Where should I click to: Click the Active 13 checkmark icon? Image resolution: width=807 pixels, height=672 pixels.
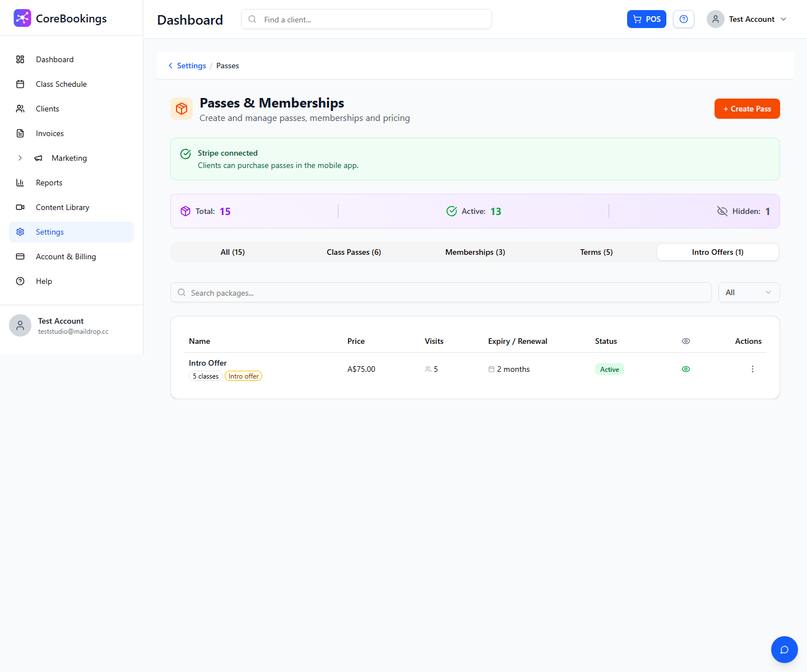coord(452,211)
